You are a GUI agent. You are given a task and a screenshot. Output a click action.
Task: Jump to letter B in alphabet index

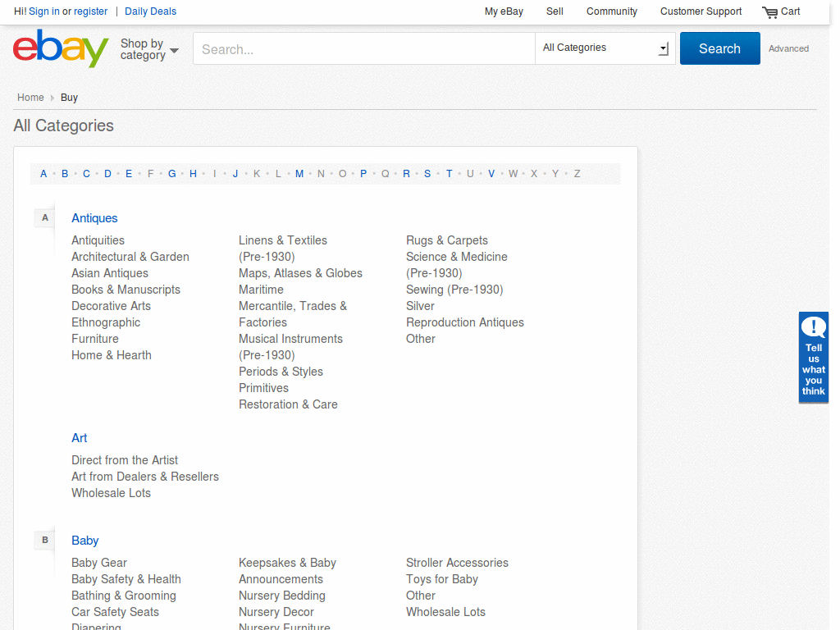(65, 174)
